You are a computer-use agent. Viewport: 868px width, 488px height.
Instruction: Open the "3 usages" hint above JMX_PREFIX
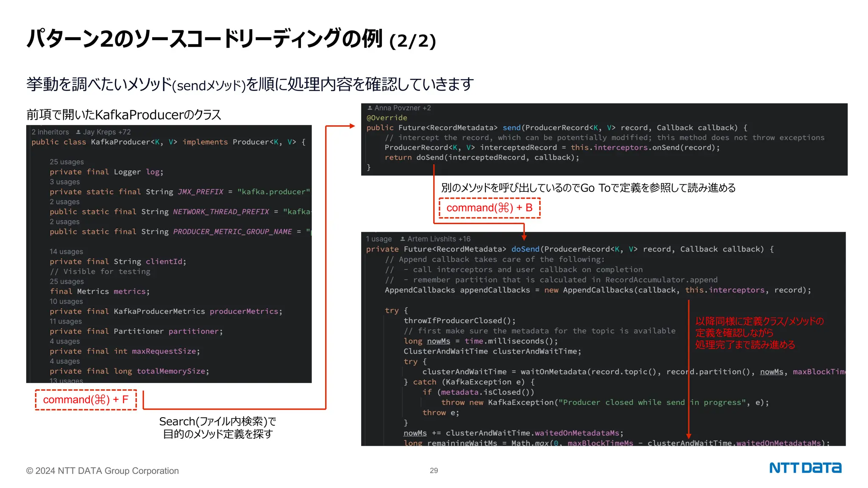(x=64, y=182)
